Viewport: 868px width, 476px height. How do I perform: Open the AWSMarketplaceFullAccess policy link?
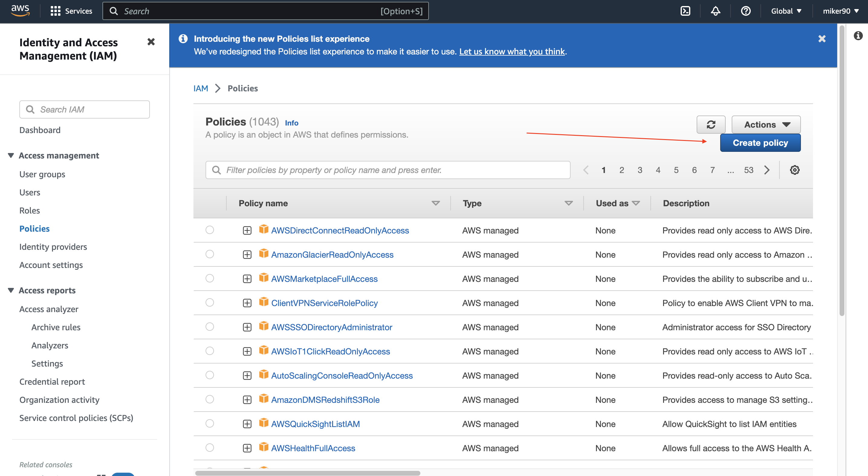tap(324, 279)
